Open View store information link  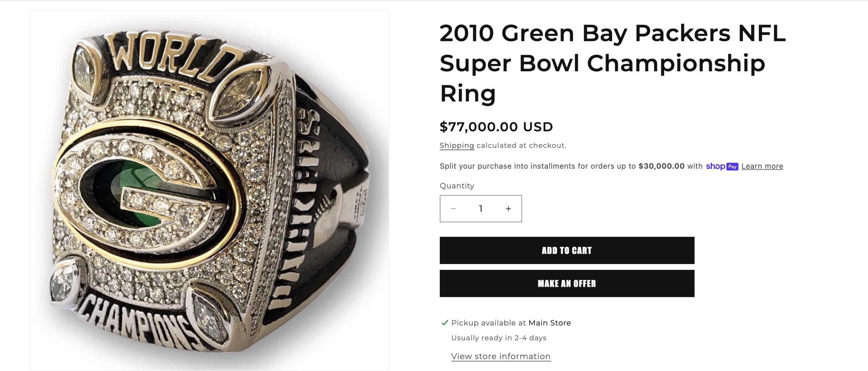point(501,356)
